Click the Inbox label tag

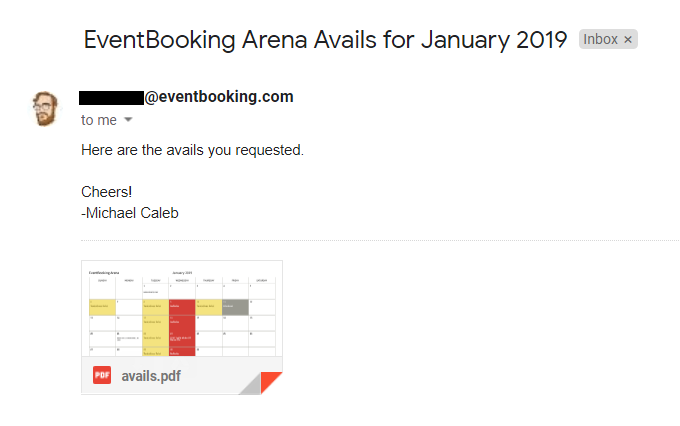point(608,39)
